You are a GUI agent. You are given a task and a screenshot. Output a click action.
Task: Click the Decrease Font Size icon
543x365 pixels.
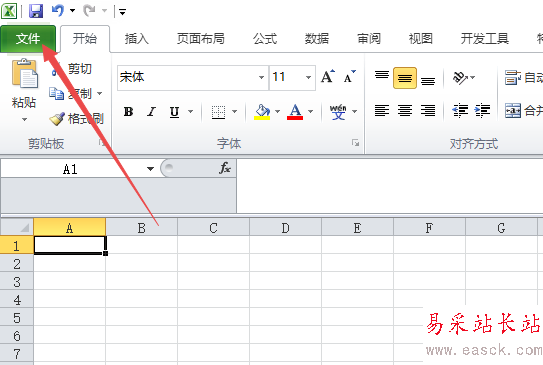[349, 77]
